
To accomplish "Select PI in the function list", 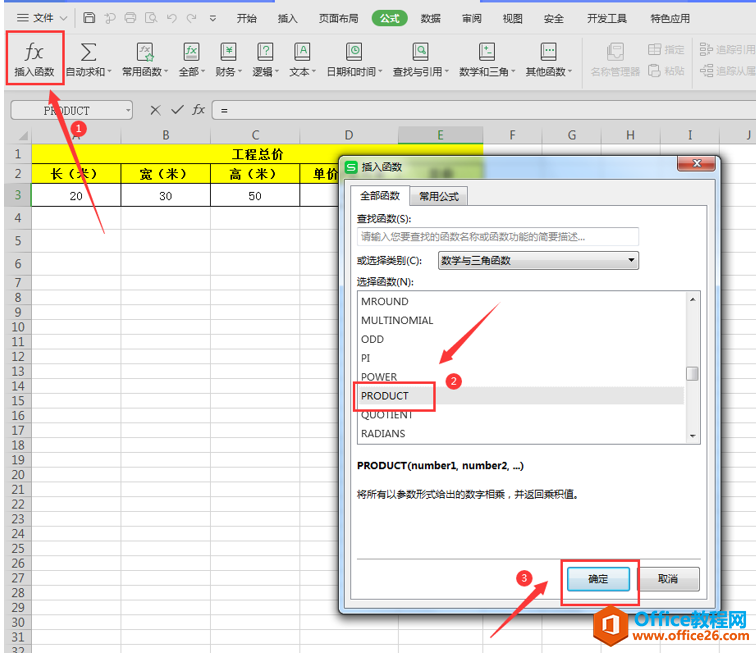I will tap(521, 358).
